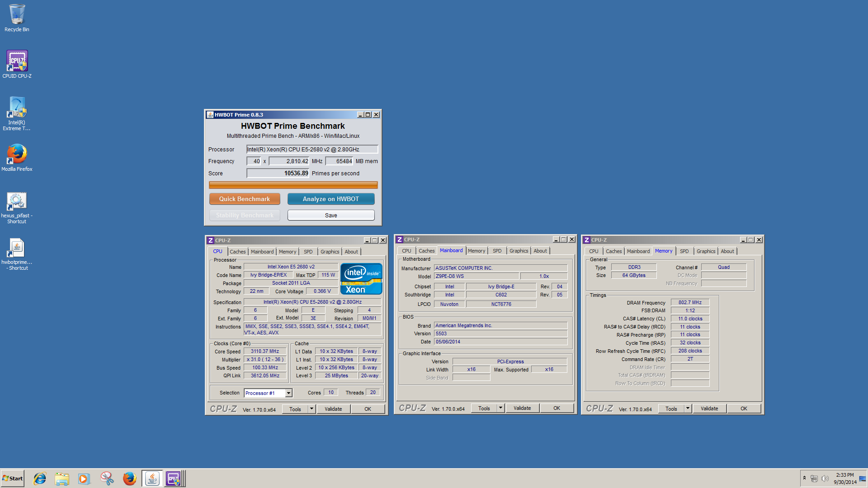Expand Tools dropdown arrow in Mainboard CPU-Z
The width and height of the screenshot is (868, 488).
coord(500,408)
